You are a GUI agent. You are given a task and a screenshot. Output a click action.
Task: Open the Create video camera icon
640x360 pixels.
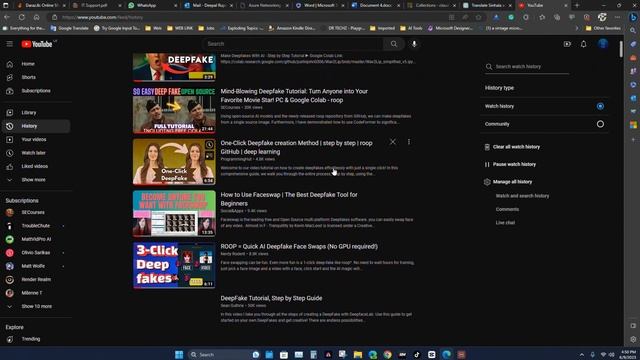[x=567, y=44]
